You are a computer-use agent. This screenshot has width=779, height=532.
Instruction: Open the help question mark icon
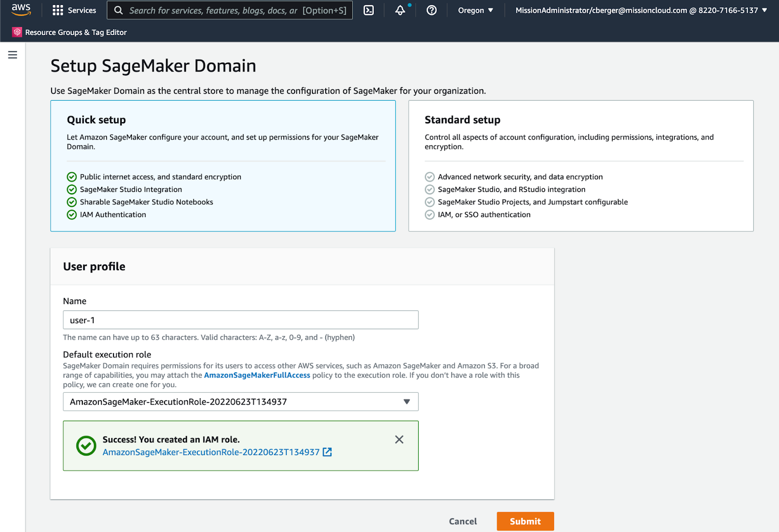coord(431,10)
